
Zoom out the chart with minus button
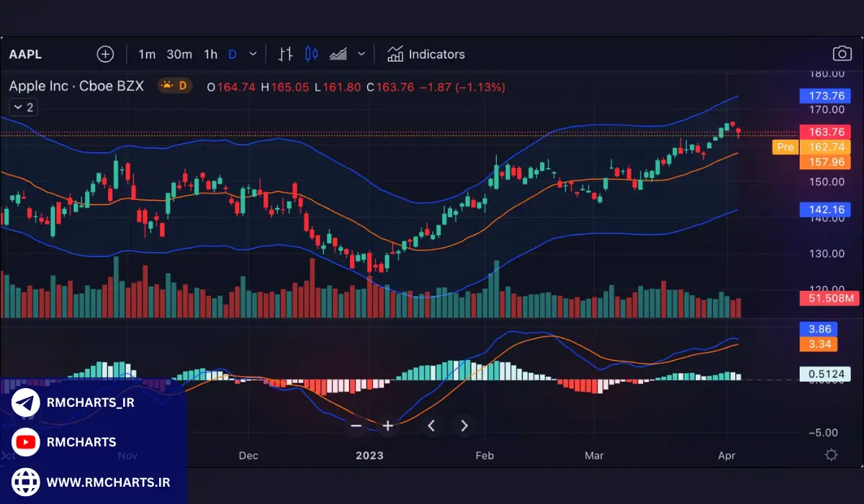[x=356, y=426]
